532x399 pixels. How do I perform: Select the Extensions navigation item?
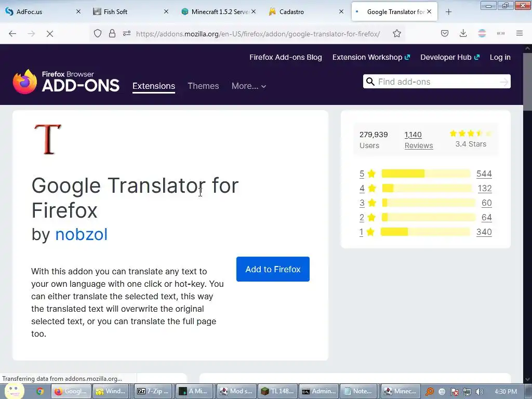coord(154,86)
